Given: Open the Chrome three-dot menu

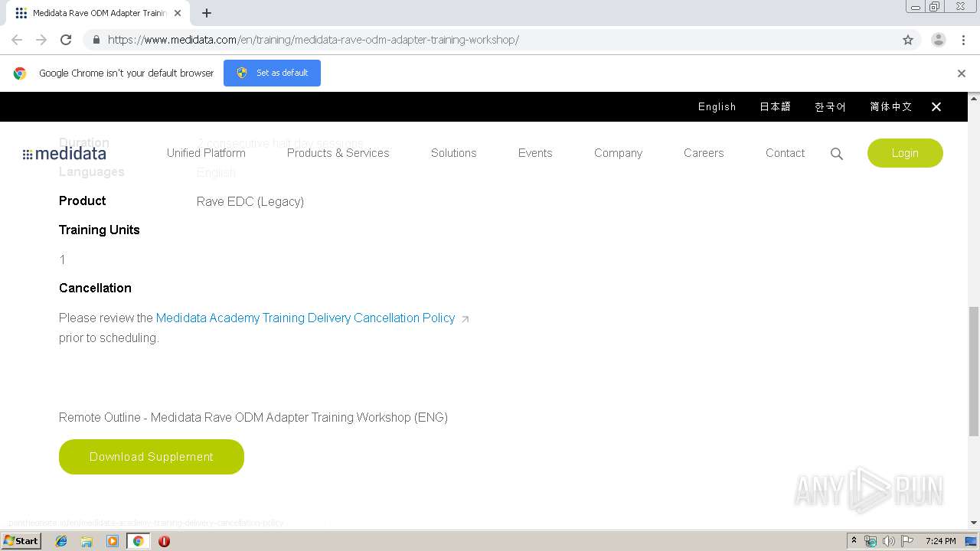Looking at the screenshot, I should tap(964, 40).
